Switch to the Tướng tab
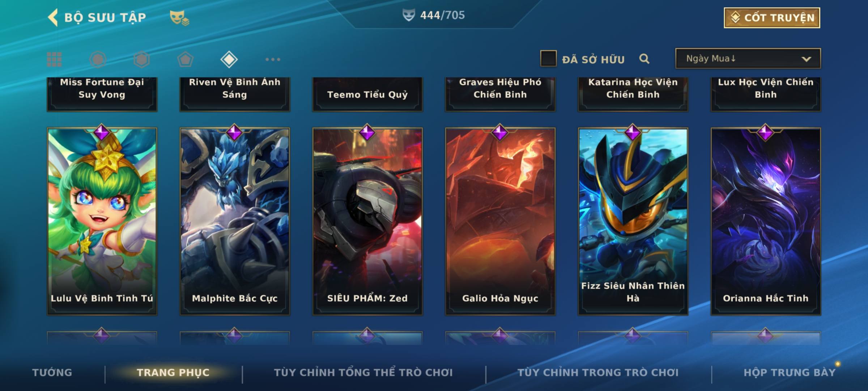Image resolution: width=868 pixels, height=391 pixels. coord(52,373)
